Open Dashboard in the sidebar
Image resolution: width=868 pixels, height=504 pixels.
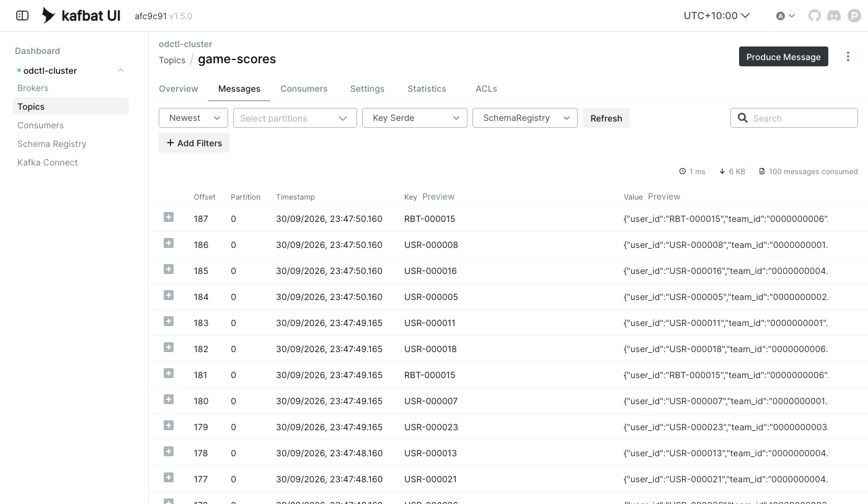(x=37, y=51)
